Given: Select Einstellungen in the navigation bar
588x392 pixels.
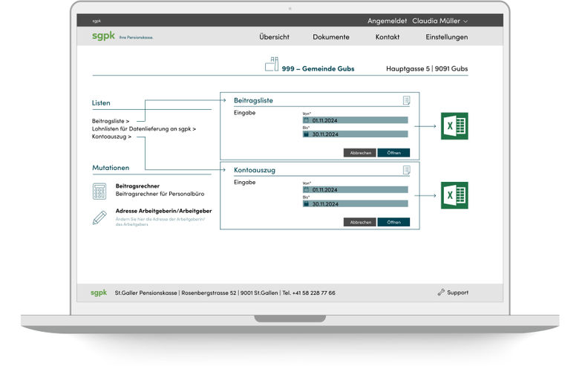Looking at the screenshot, I should (x=446, y=37).
